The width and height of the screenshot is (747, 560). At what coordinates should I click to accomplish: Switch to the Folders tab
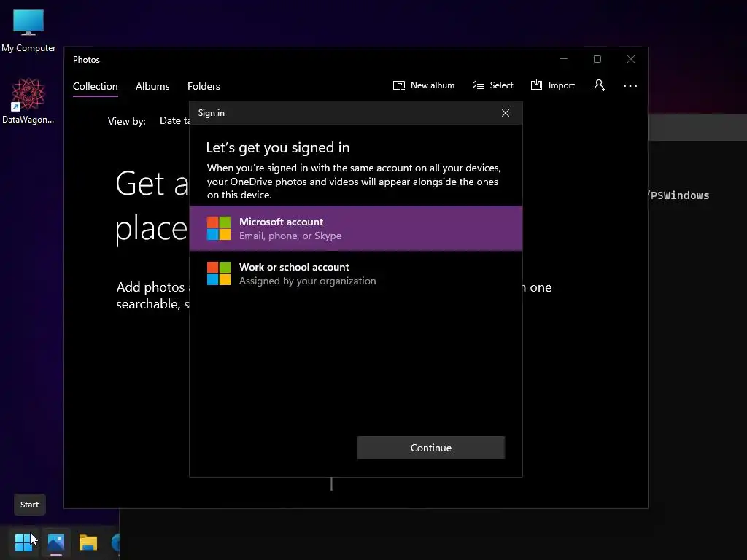point(204,86)
